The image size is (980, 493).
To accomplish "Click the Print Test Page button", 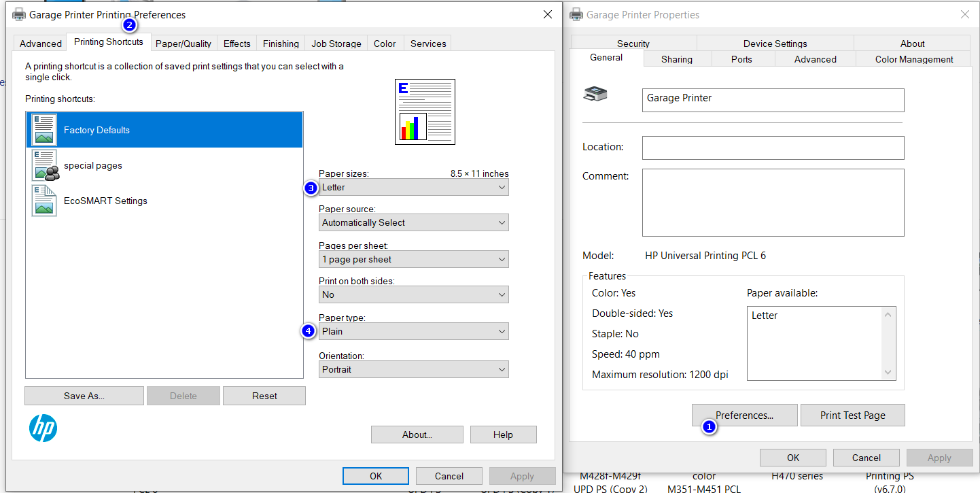I will (x=853, y=415).
